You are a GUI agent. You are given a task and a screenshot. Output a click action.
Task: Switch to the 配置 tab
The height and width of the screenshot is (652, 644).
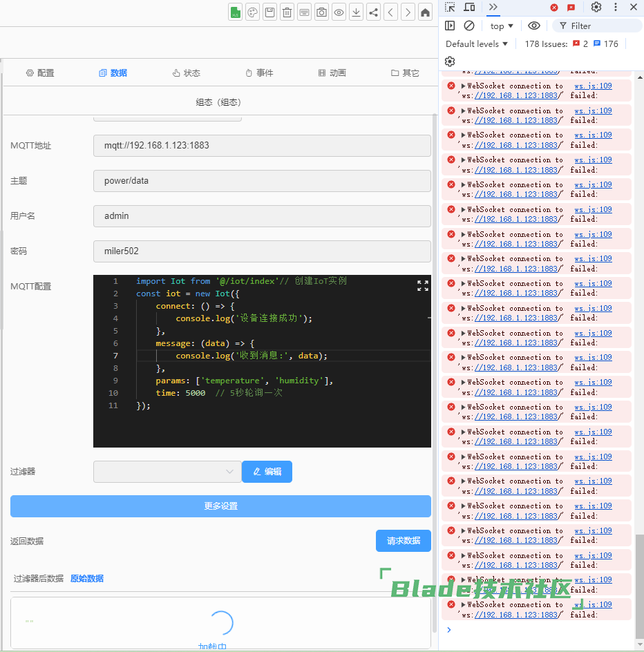click(x=40, y=73)
